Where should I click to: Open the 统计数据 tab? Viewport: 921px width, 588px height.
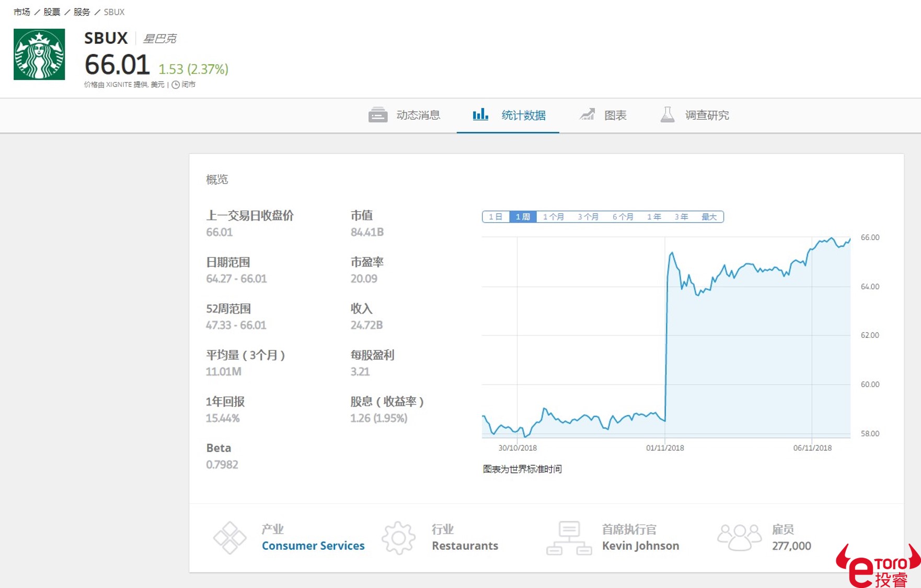coord(508,115)
